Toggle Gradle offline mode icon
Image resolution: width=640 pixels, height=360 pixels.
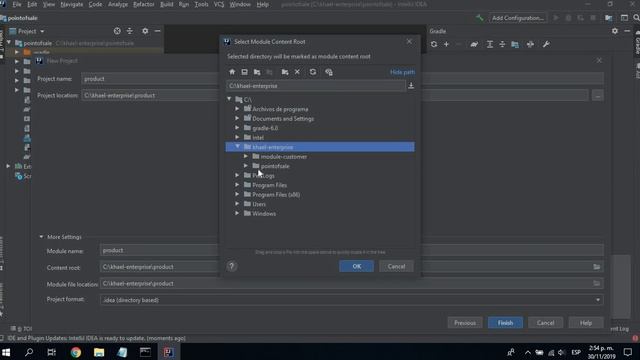530,44
